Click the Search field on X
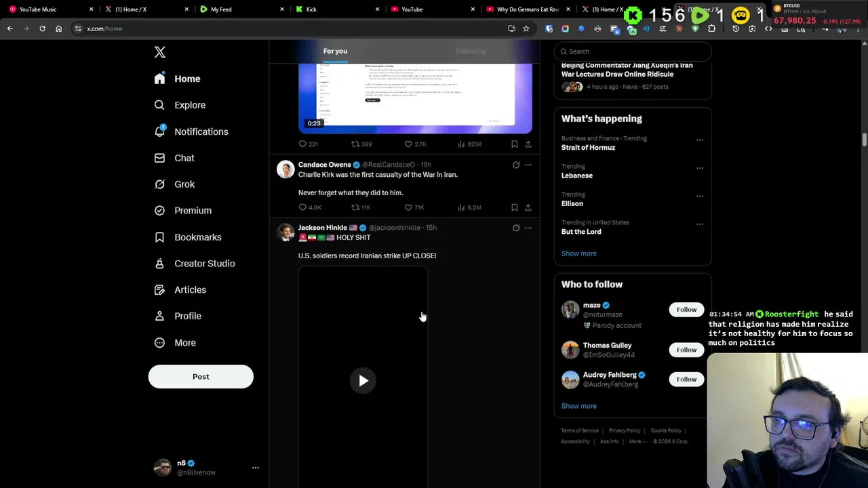This screenshot has height=488, width=868. [633, 52]
